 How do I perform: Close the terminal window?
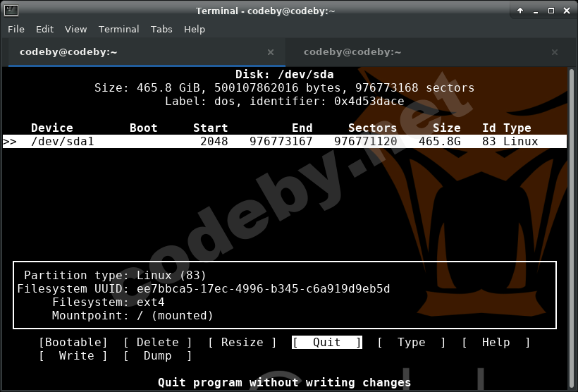tap(567, 11)
